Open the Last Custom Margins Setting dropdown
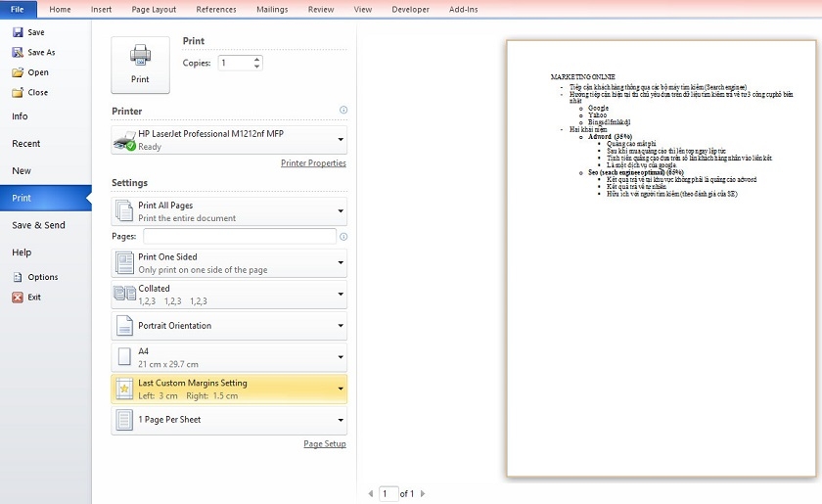The image size is (822, 504). point(341,389)
